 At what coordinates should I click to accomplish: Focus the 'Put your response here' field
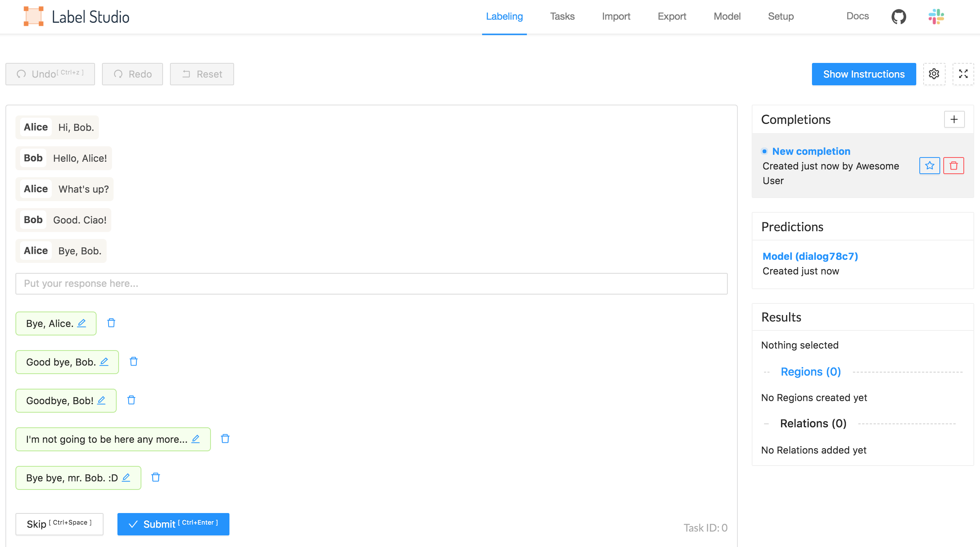[x=371, y=284]
